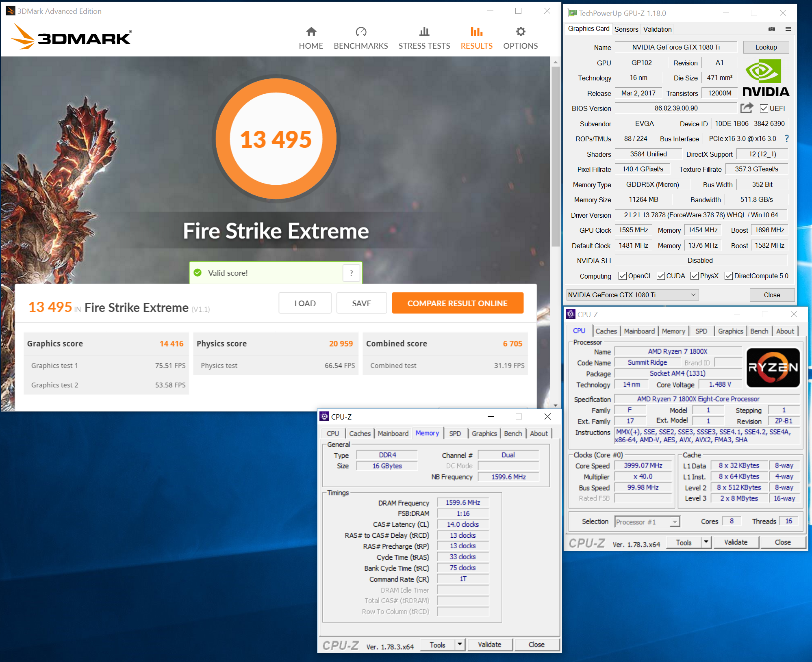Toggle the CUDA checkbox

661,276
